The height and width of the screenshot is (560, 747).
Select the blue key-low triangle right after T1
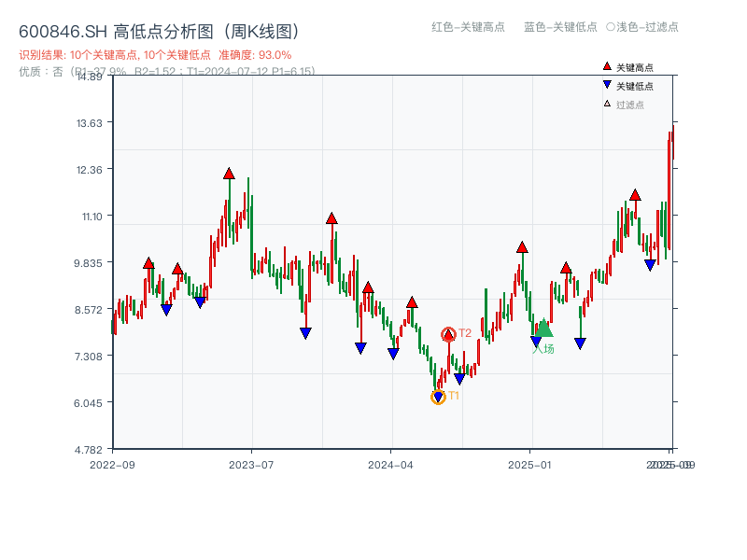(459, 379)
